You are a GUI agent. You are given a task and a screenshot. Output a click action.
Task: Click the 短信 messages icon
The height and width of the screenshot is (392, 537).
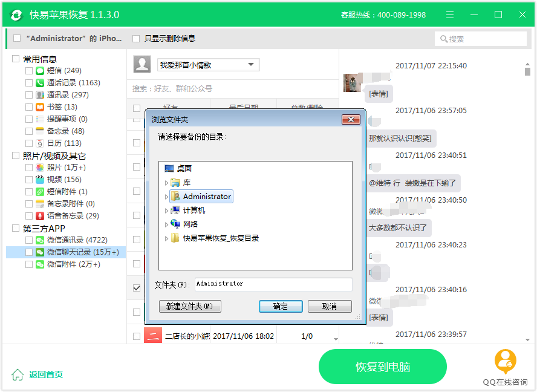coord(40,71)
